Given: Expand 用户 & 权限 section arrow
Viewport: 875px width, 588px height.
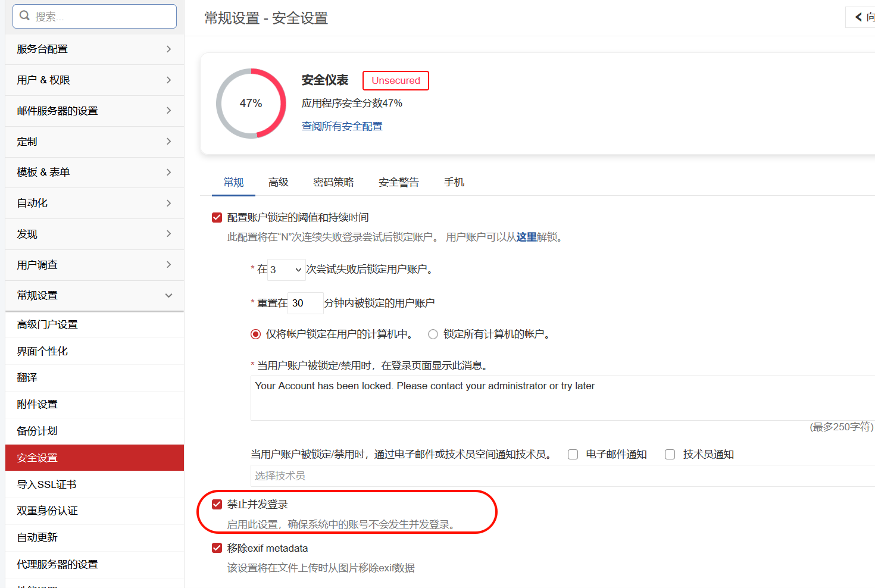Looking at the screenshot, I should click(x=168, y=80).
